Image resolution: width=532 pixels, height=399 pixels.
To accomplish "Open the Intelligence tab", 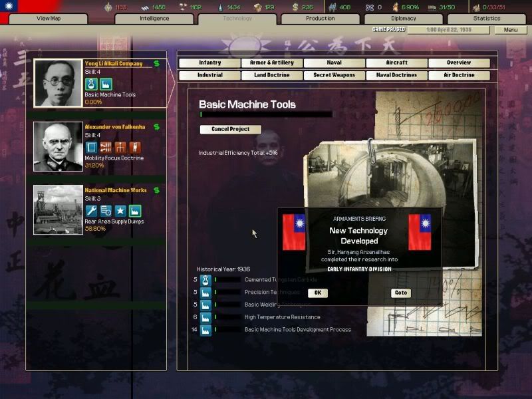I will tap(154, 19).
